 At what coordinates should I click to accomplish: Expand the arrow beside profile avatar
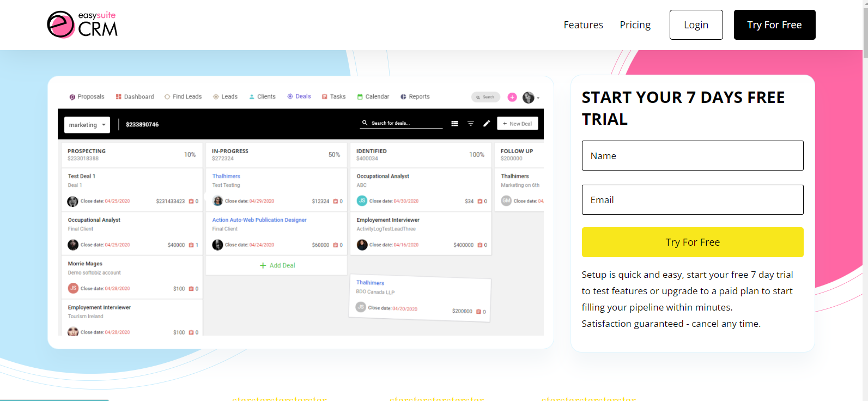pyautogui.click(x=538, y=98)
